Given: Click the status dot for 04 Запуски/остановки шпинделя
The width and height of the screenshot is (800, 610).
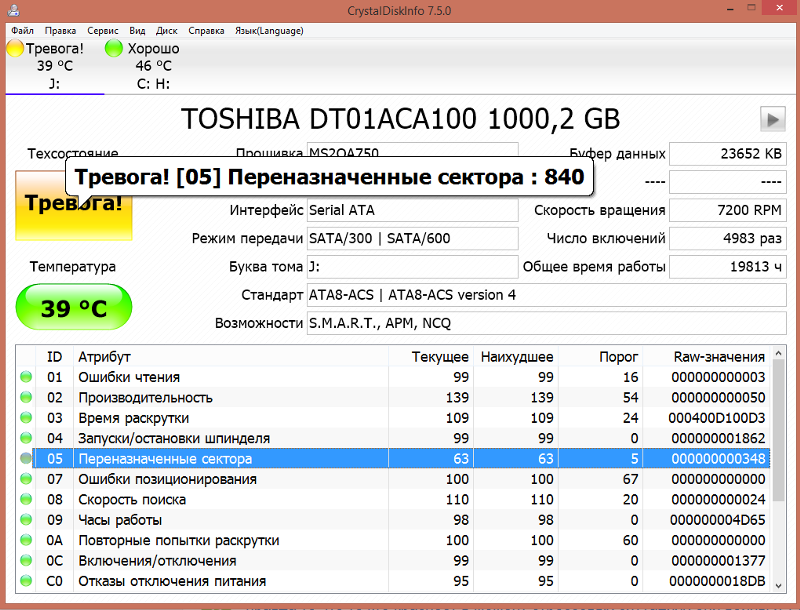Looking at the screenshot, I should tap(26, 438).
